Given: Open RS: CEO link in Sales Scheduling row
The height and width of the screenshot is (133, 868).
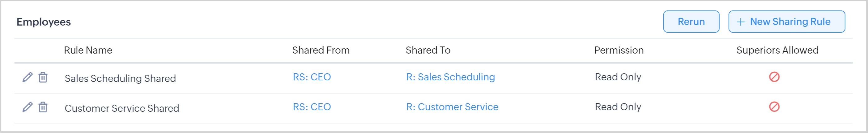Looking at the screenshot, I should pyautogui.click(x=312, y=77).
